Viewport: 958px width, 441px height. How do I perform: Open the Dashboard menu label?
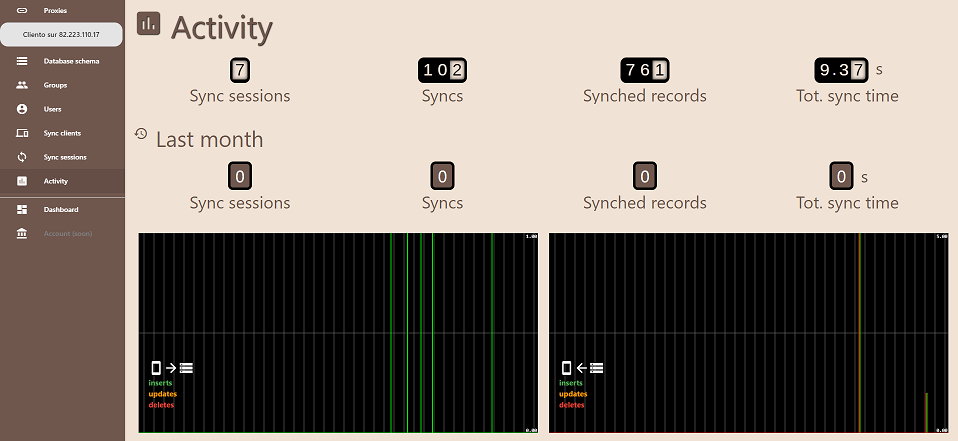pyautogui.click(x=61, y=209)
